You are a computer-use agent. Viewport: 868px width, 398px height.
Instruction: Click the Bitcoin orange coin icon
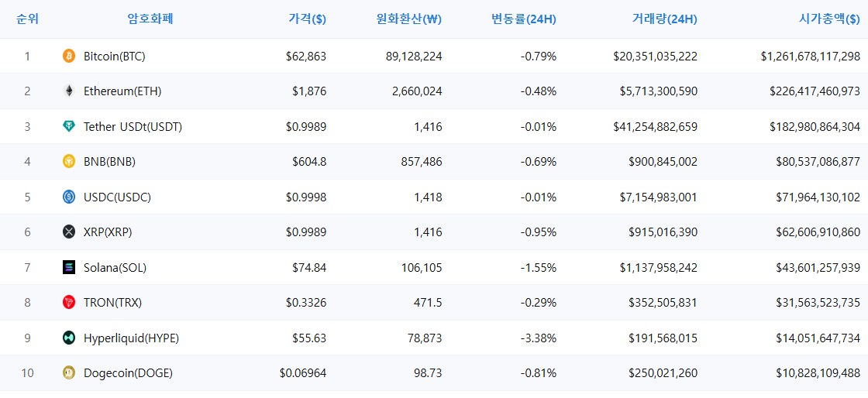(x=69, y=56)
